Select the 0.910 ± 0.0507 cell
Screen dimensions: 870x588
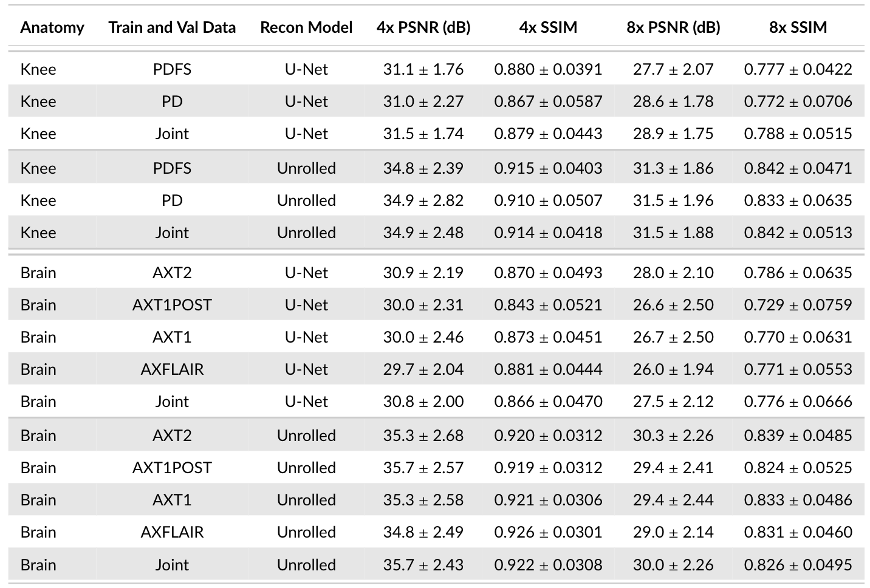point(548,200)
